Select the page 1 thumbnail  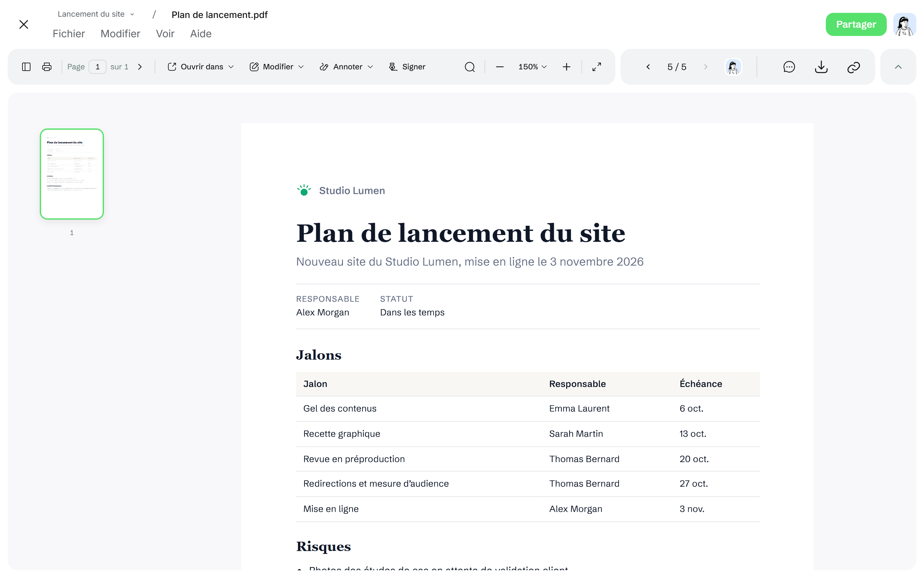tap(72, 174)
